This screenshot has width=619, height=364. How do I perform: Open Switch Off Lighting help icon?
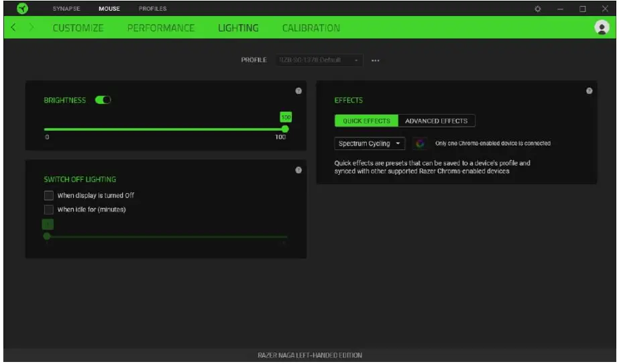pyautogui.click(x=298, y=170)
